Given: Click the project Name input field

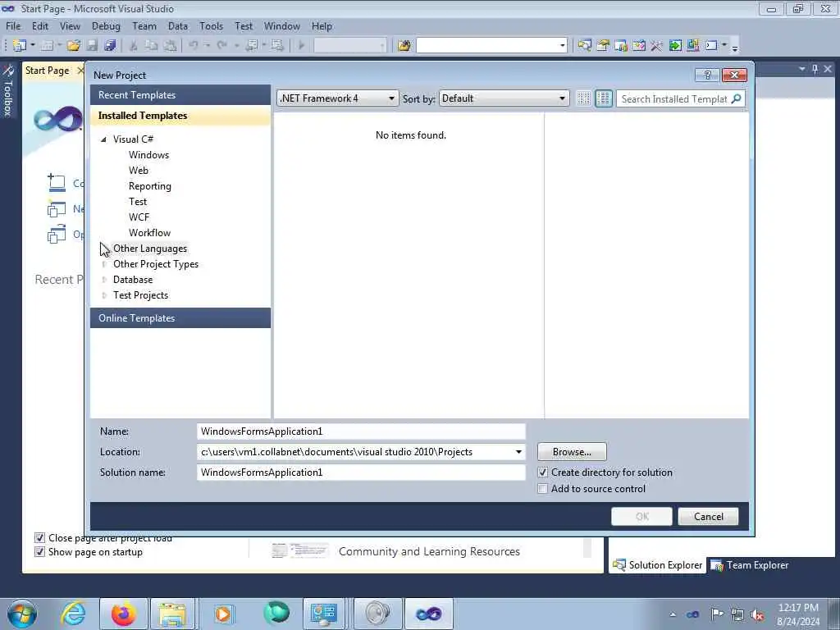Looking at the screenshot, I should tap(361, 431).
